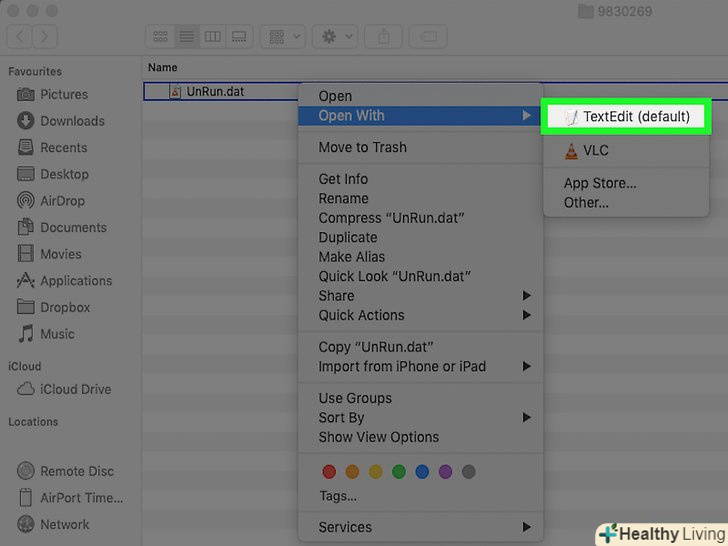Click the Share toolbar button
Viewport: 728px width, 546px height.
click(x=384, y=36)
